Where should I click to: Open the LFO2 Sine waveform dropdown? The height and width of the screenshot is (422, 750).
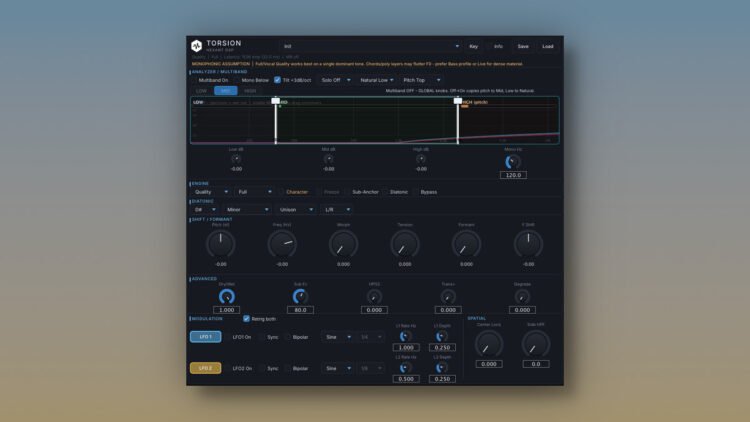point(337,368)
